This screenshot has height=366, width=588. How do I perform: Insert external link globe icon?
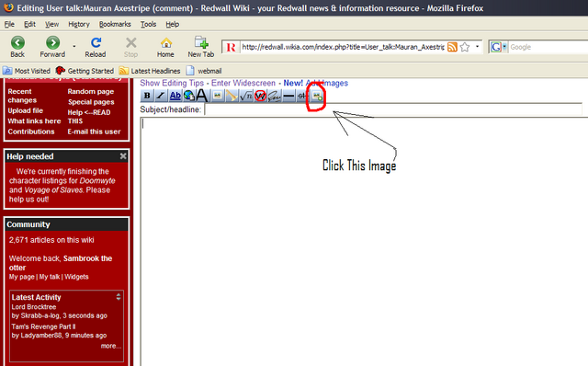[189, 96]
